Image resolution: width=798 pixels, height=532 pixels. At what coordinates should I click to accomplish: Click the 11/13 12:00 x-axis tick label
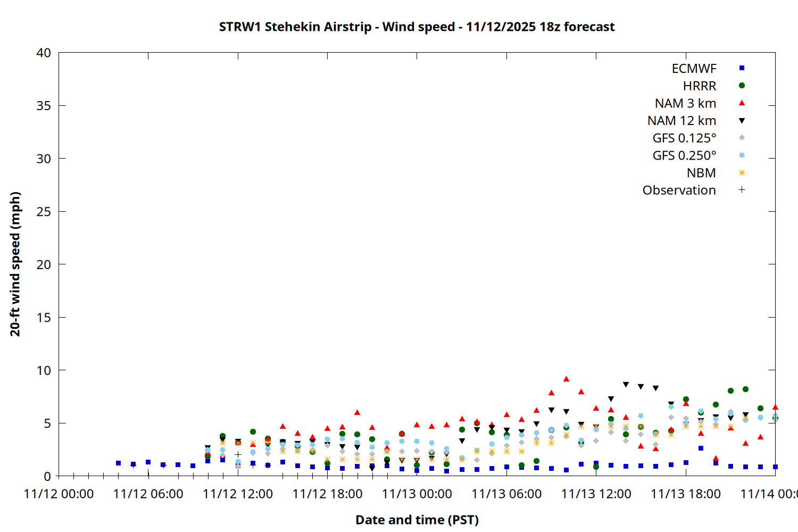pos(596,494)
